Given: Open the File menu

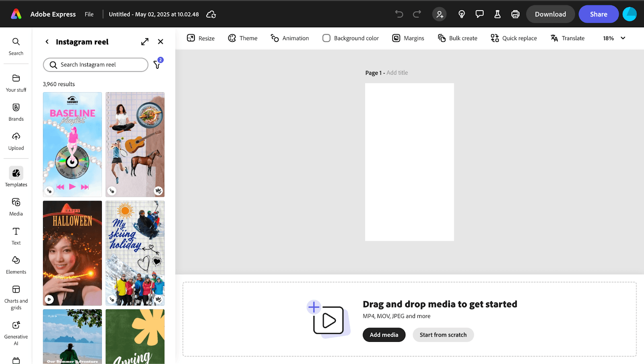Looking at the screenshot, I should click(x=89, y=14).
